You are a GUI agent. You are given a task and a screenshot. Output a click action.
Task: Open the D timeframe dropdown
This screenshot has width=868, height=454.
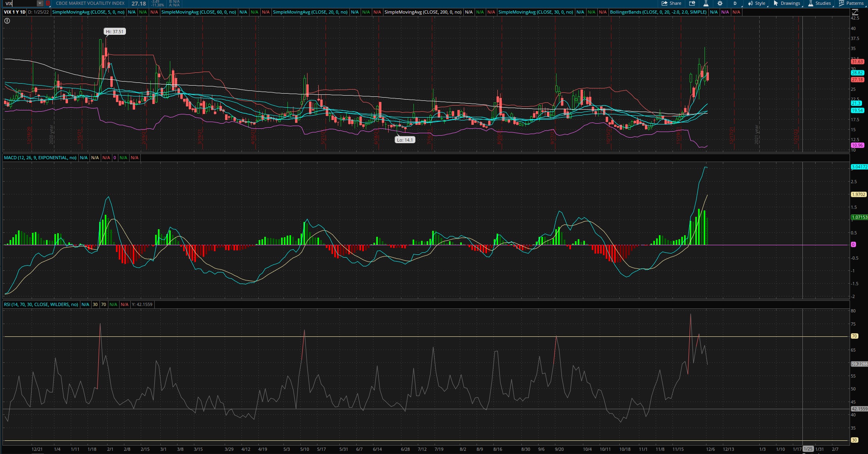tap(735, 3)
